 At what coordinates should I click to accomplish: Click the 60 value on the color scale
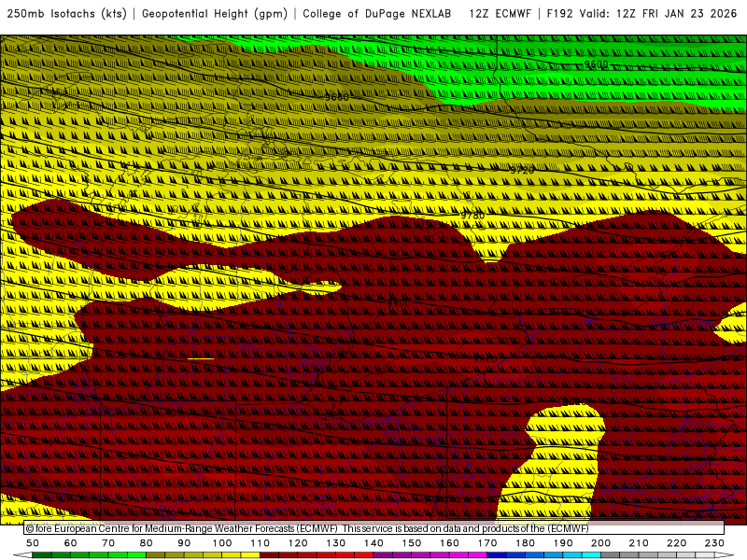70,543
